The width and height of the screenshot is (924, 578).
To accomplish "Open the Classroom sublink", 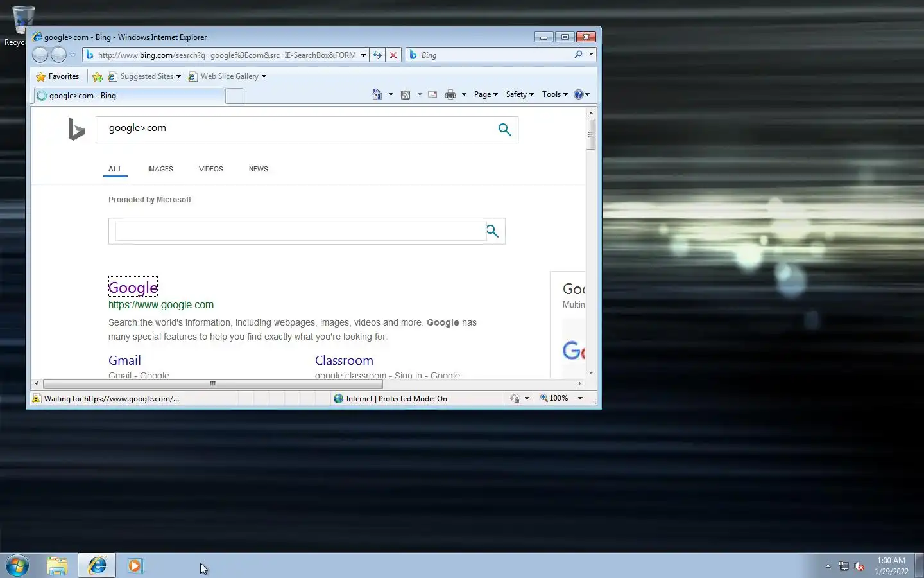I will tap(344, 360).
